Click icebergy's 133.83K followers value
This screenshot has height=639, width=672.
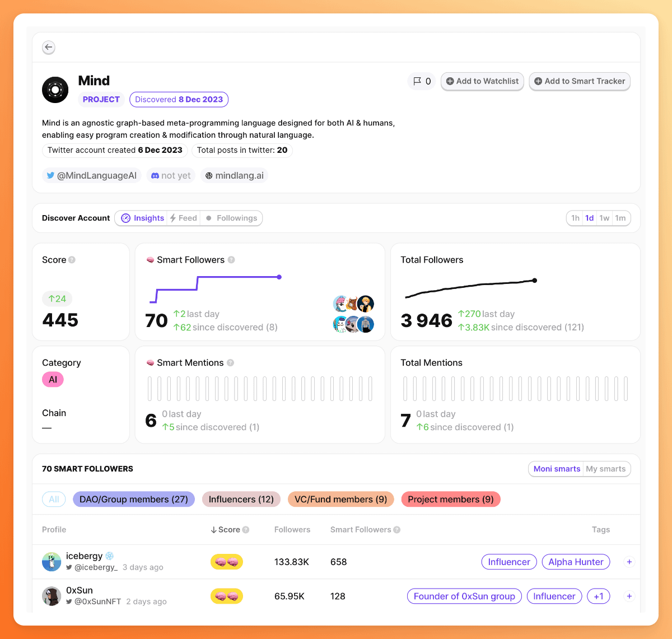292,562
